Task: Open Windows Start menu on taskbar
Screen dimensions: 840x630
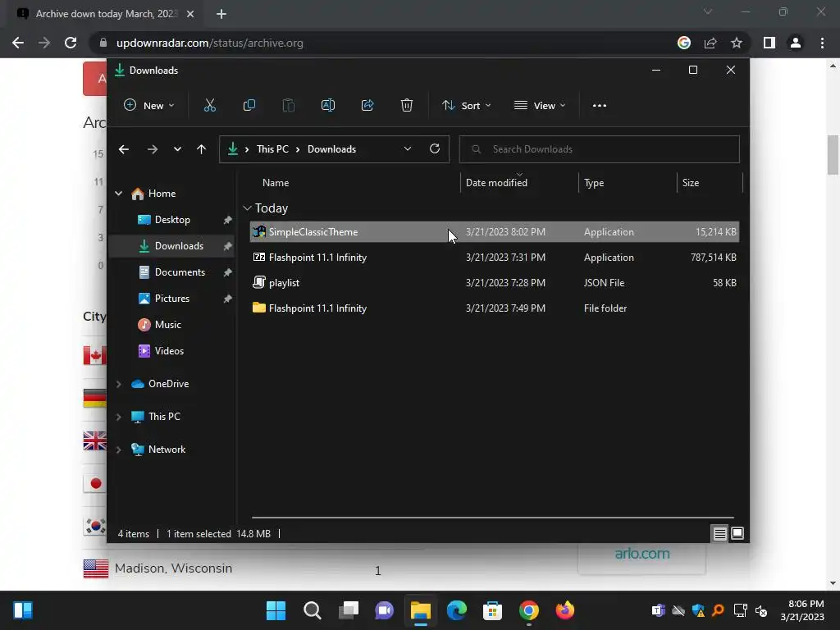Action: tap(276, 610)
